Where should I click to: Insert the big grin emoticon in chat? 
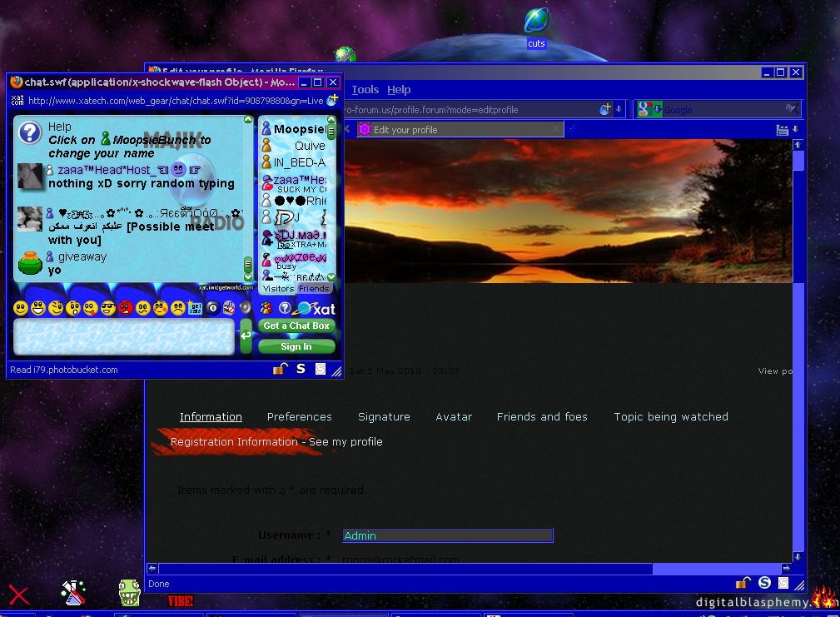[38, 308]
